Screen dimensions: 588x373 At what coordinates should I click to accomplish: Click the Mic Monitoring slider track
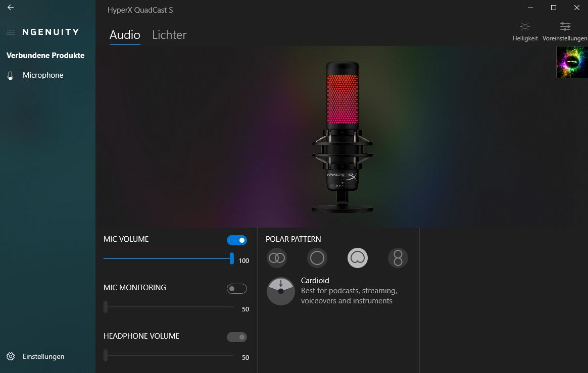point(169,307)
